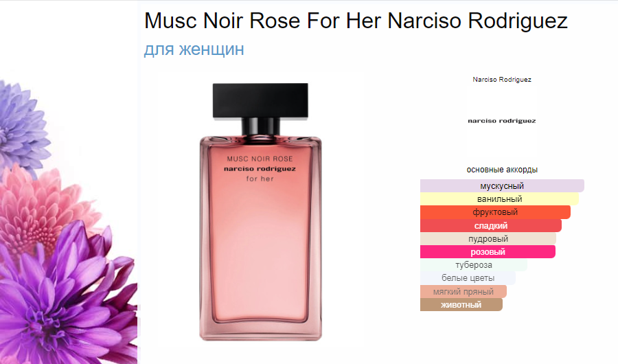Click the narciso rodriguez brand logo
Image resolution: width=618 pixels, height=364 pixels.
click(x=502, y=121)
